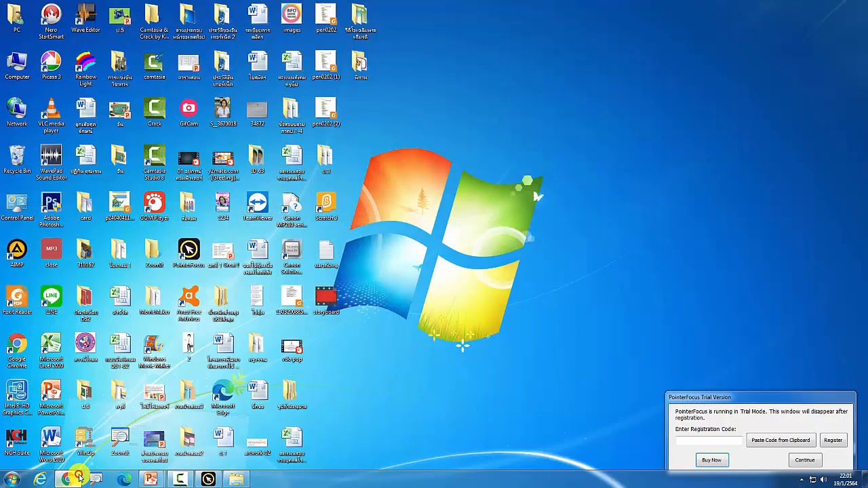Select the PC desktop icon
868x488 pixels.
17,18
